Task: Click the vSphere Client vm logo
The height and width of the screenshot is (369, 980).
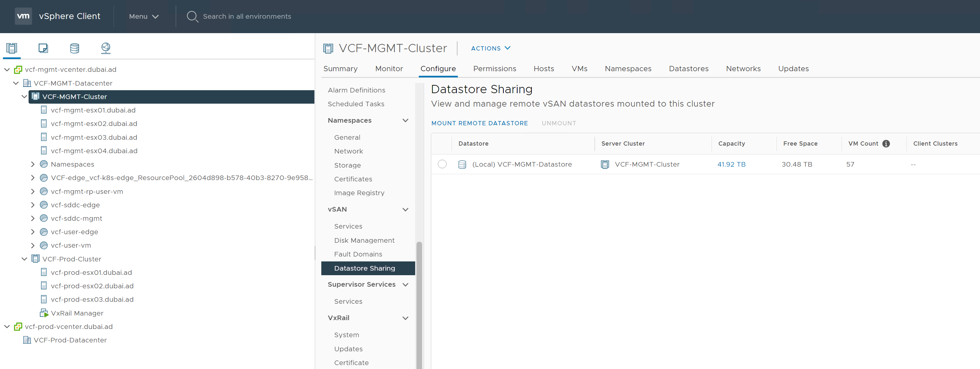Action: click(x=23, y=16)
